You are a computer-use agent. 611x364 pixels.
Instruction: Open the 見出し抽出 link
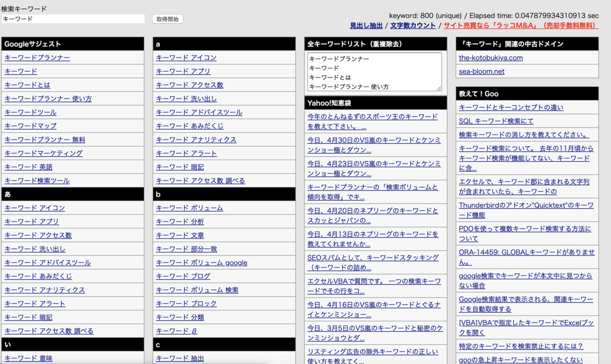[366, 25]
